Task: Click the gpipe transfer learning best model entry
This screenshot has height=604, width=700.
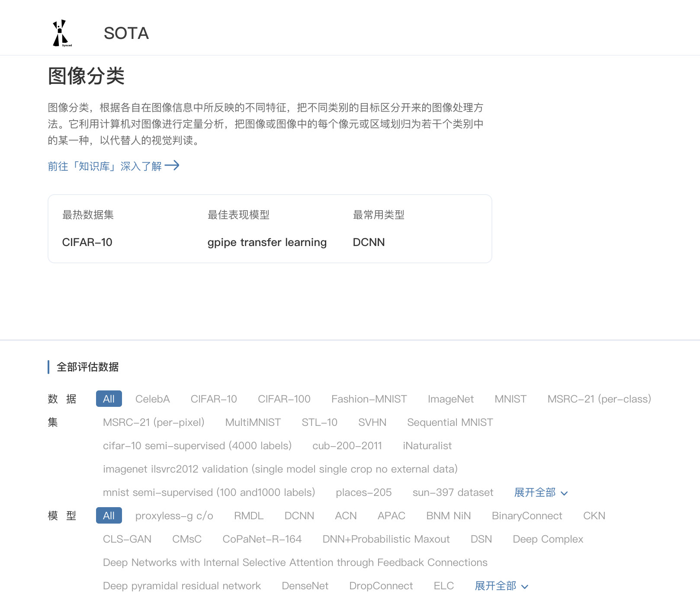Action: click(267, 242)
